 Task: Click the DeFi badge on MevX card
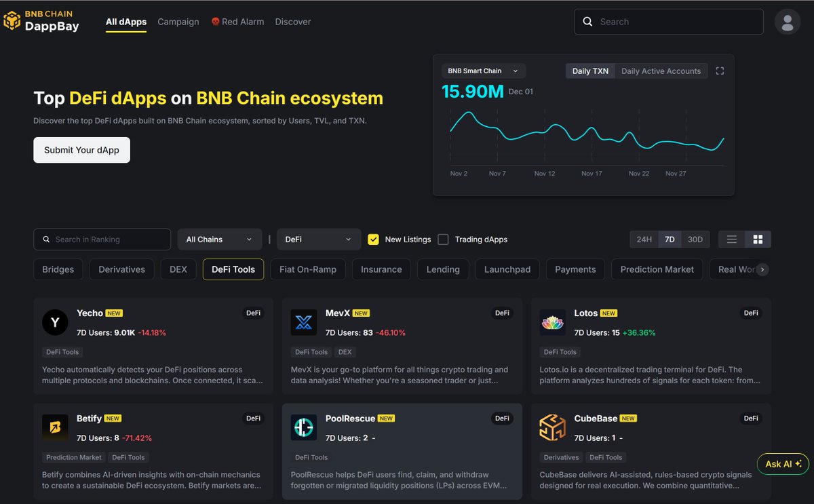(x=502, y=313)
